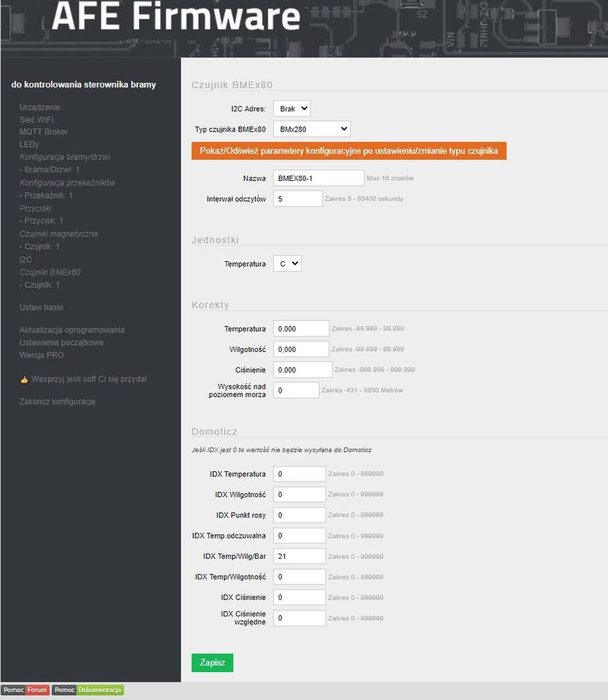This screenshot has width=608, height=700.
Task: Click the Przyciski sidebar heading
Action: [35, 209]
